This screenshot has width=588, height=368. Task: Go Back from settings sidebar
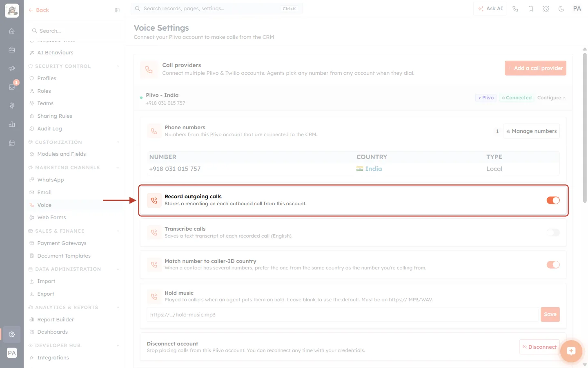tap(39, 10)
